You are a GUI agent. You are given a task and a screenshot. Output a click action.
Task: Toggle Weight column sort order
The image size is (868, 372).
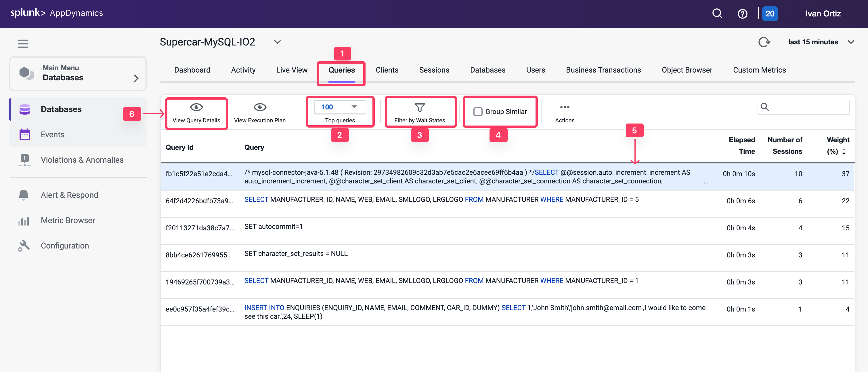pos(844,151)
